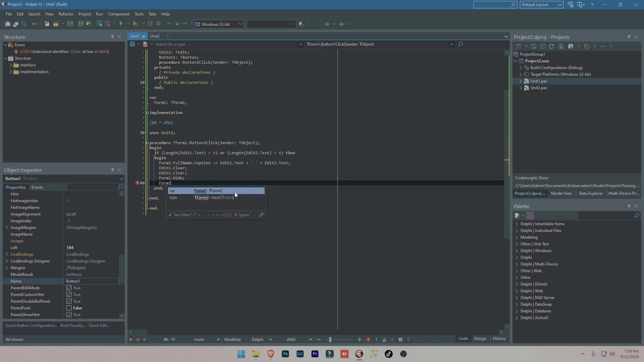Open Windows Start menu

[241, 354]
